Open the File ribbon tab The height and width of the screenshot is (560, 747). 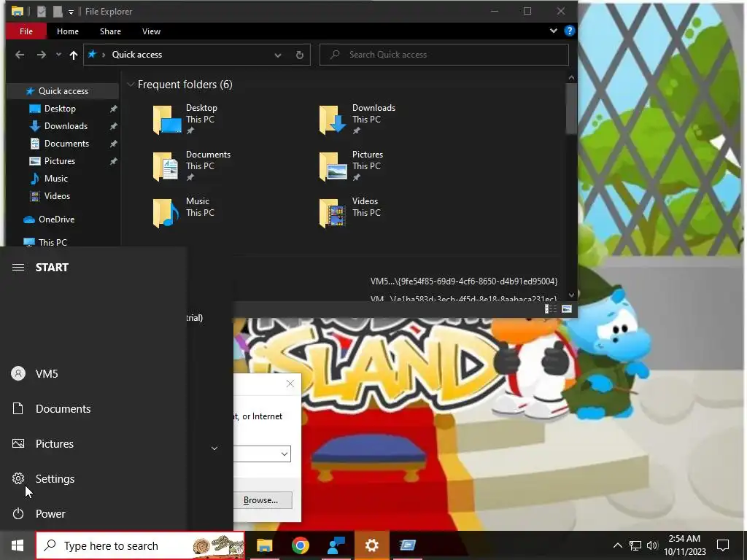pos(26,31)
